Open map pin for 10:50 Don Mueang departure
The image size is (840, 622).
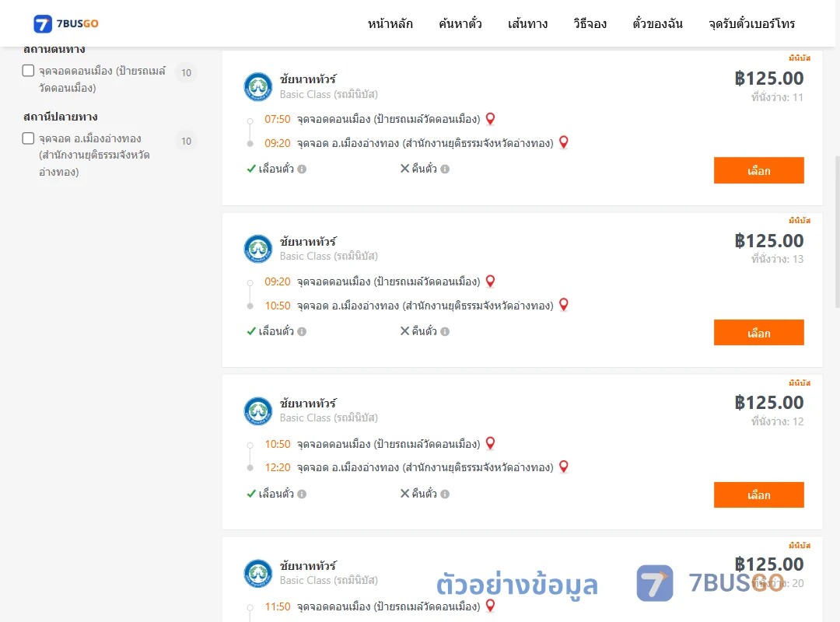[x=490, y=444]
